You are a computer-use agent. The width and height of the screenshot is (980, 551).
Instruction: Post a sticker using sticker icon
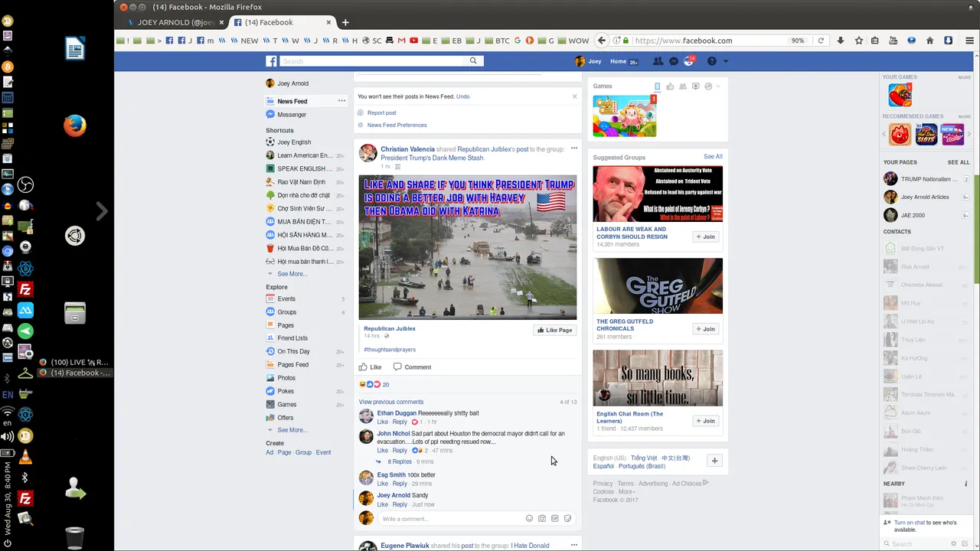567,518
